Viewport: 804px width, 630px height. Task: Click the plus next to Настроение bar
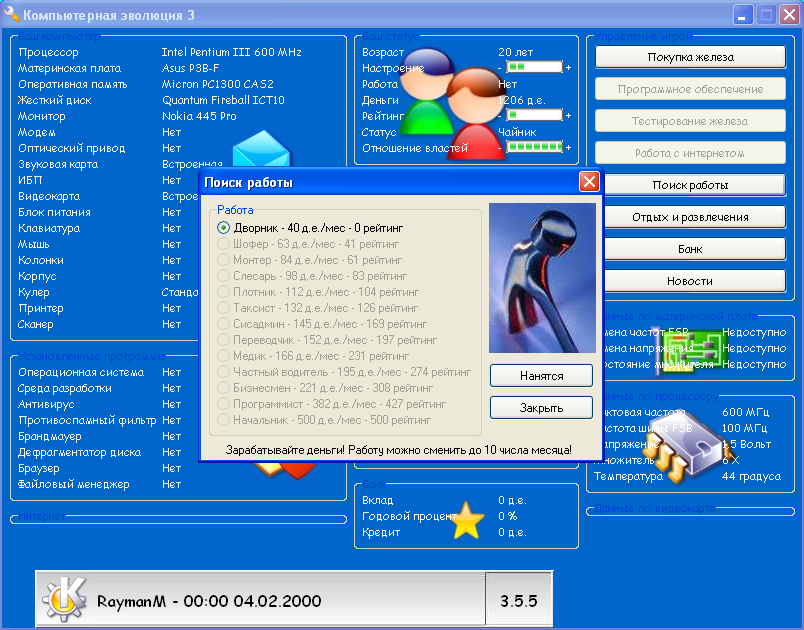(568, 68)
